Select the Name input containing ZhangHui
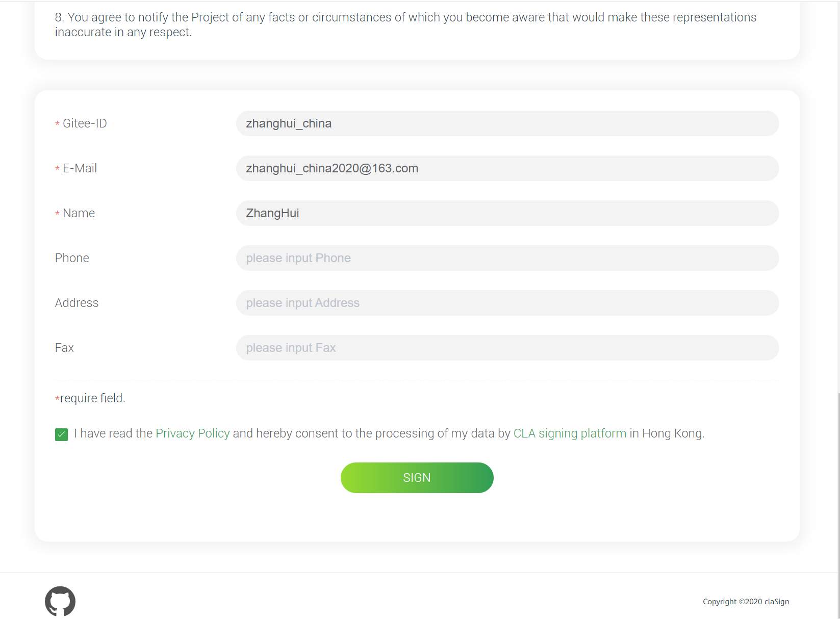Image resolution: width=840 pixels, height=619 pixels. (x=507, y=213)
